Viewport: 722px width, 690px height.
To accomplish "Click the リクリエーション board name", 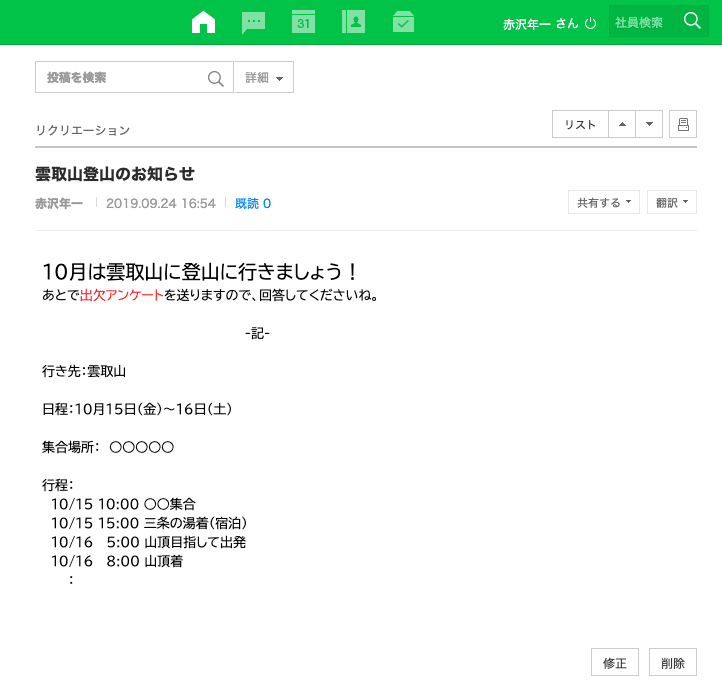I will point(83,130).
